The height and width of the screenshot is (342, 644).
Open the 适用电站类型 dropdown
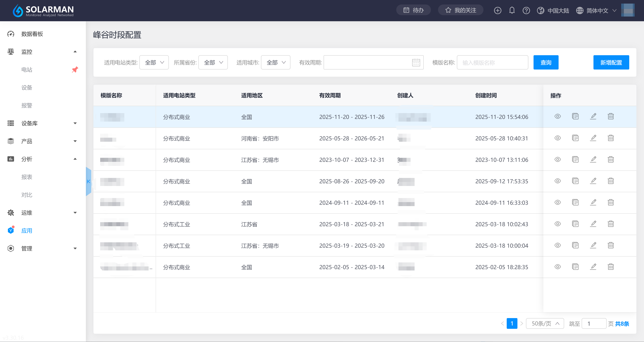pos(154,63)
